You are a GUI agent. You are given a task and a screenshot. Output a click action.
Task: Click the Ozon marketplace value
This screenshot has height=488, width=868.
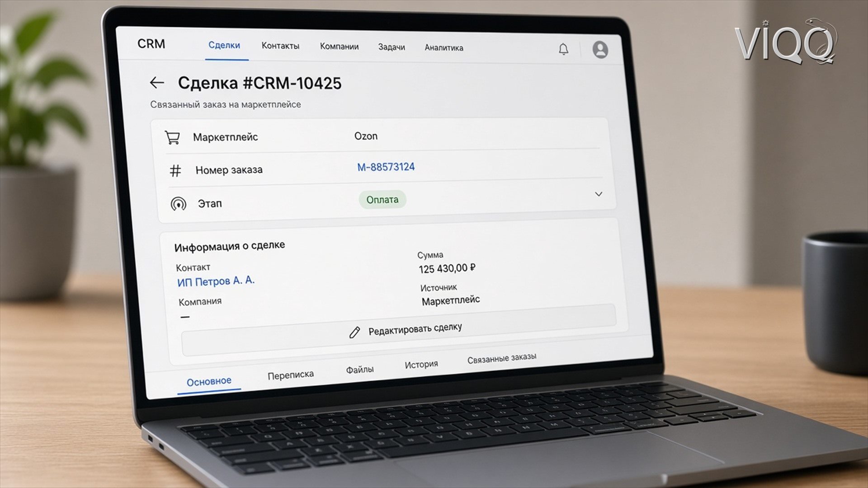tap(366, 136)
